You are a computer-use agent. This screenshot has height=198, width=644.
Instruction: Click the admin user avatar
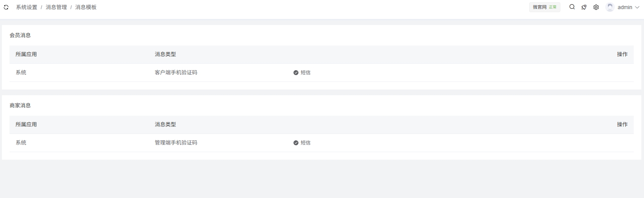point(610,7)
